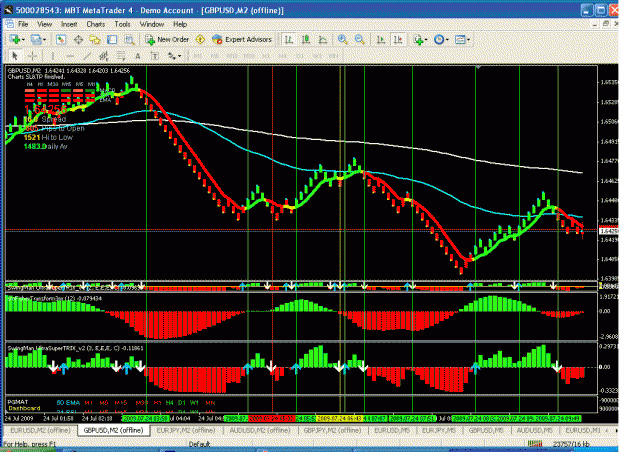Screen dimensions: 625x452
Task: Switch to the GBPUSD,M5 chart tab
Action: [485, 430]
